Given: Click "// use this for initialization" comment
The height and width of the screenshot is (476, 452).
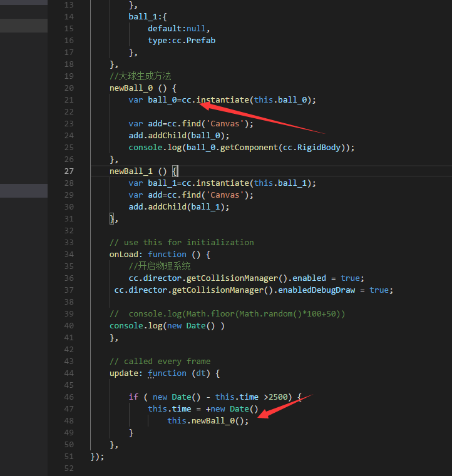Looking at the screenshot, I should 182,243.
